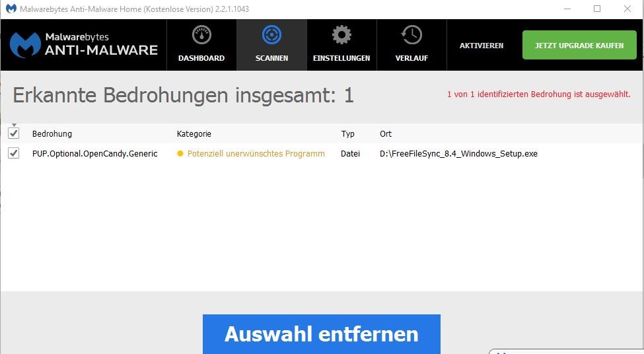Uncheck the PUP.Optional.OpenCandy.Generic checkbox
Image resolution: width=644 pixels, height=354 pixels.
14,153
